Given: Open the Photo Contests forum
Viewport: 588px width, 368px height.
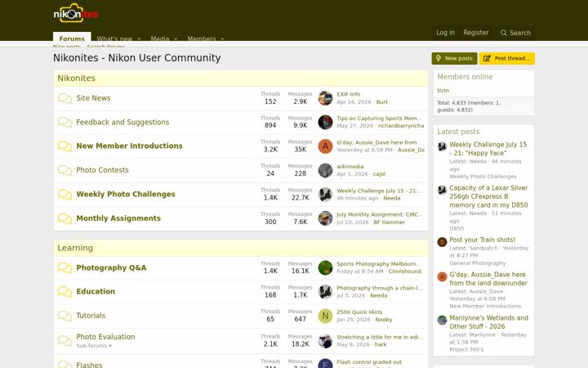Looking at the screenshot, I should point(102,170).
